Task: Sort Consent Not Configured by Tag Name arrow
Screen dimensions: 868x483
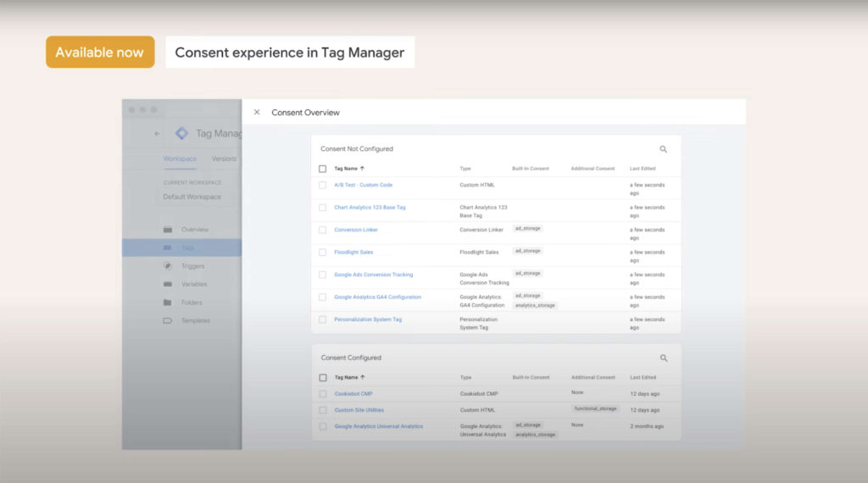Action: click(363, 168)
